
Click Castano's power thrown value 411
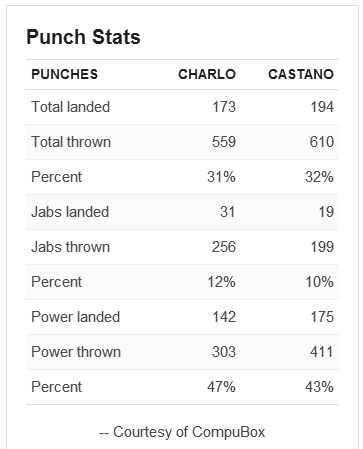[x=322, y=352]
